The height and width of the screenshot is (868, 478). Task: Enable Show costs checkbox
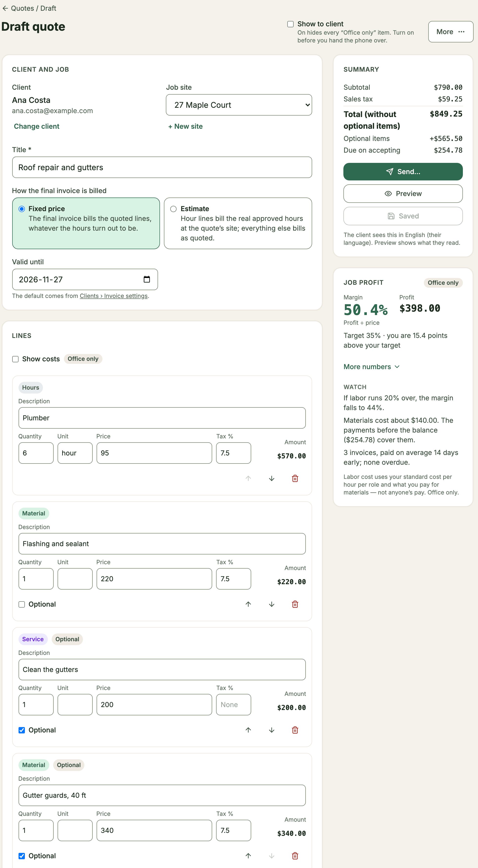click(15, 359)
